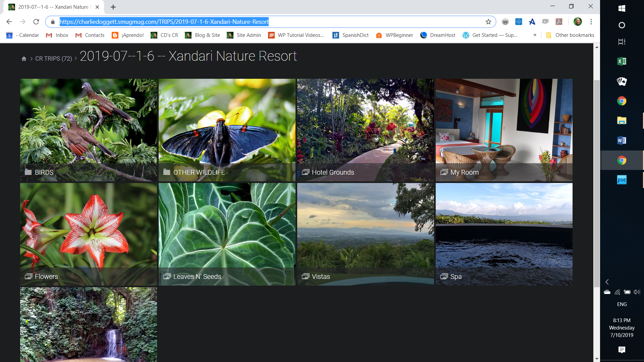Viewport: 644px width, 362px height.
Task: Open the WP Tutorial Videos bookmark
Action: click(296, 35)
